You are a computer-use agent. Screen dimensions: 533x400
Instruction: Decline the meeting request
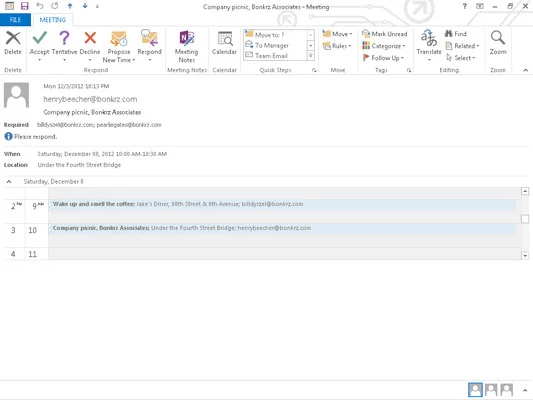[x=90, y=45]
